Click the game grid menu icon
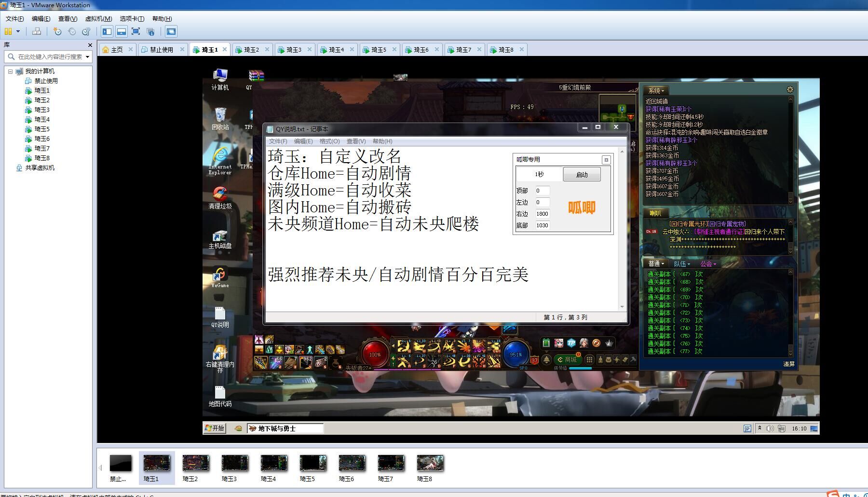Viewport: 868px width, 497px height. [589, 359]
